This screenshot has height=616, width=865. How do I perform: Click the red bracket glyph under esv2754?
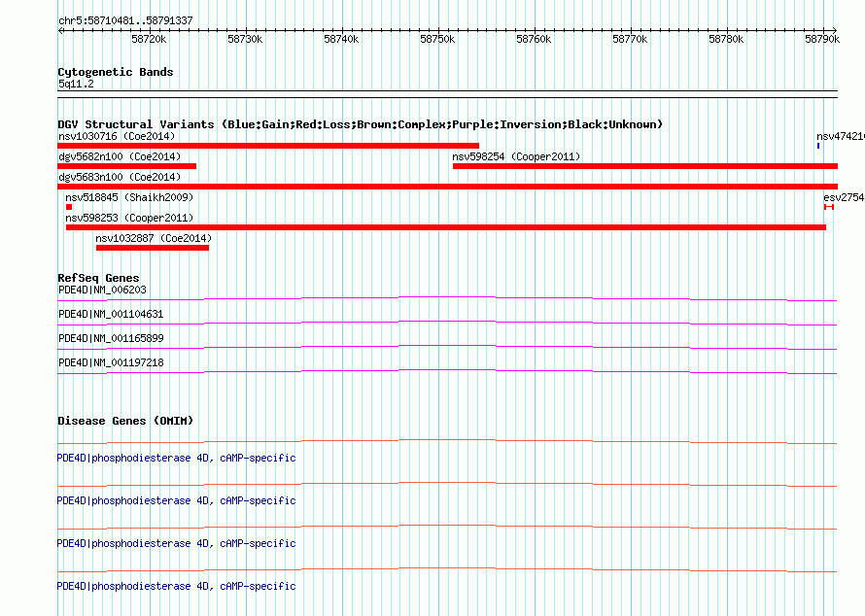pyautogui.click(x=829, y=207)
